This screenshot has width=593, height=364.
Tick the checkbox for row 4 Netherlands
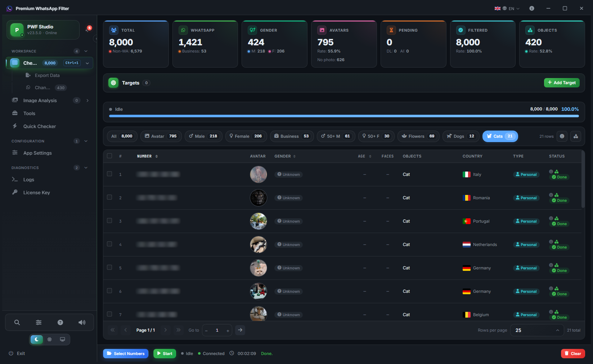point(109,244)
